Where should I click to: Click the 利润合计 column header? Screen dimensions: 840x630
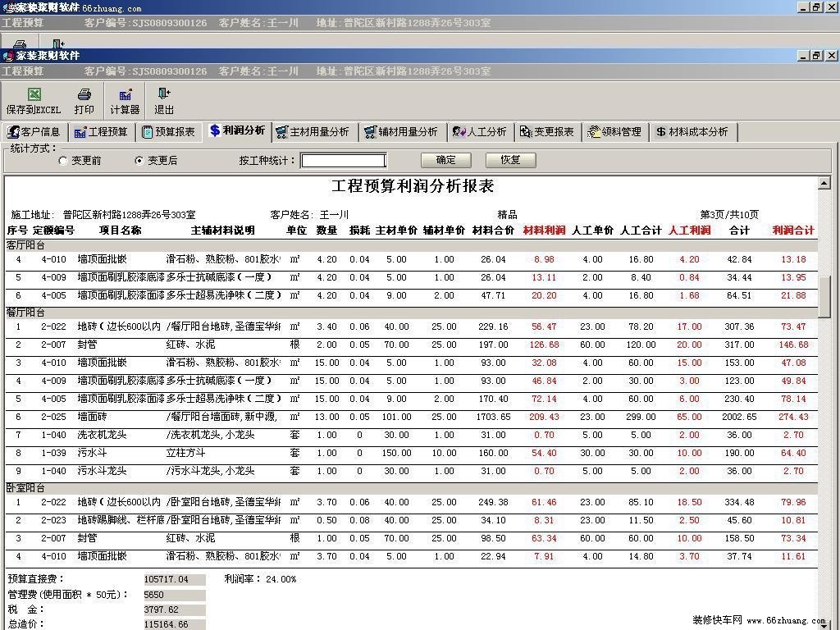(x=793, y=231)
